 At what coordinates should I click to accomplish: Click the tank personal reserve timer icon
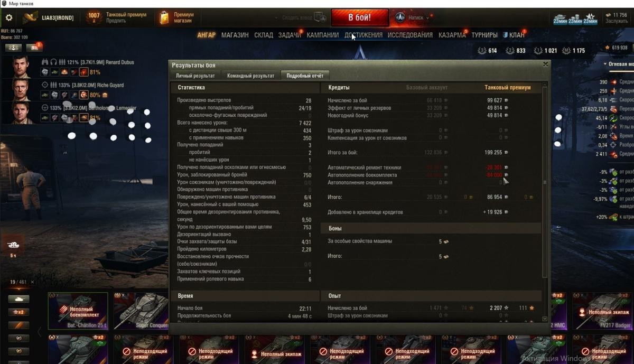click(560, 18)
